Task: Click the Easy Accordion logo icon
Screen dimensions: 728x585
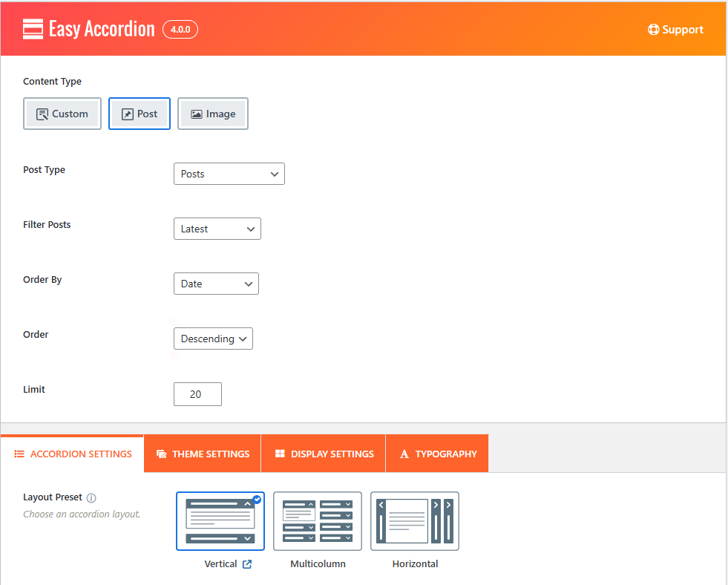Action: (33, 29)
